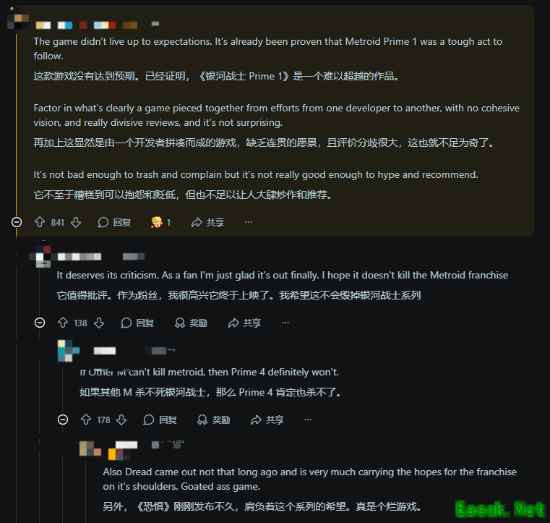Viewport: 550px width, 523px height.
Task: Give award to the 178-vote reply
Action: pos(214,420)
